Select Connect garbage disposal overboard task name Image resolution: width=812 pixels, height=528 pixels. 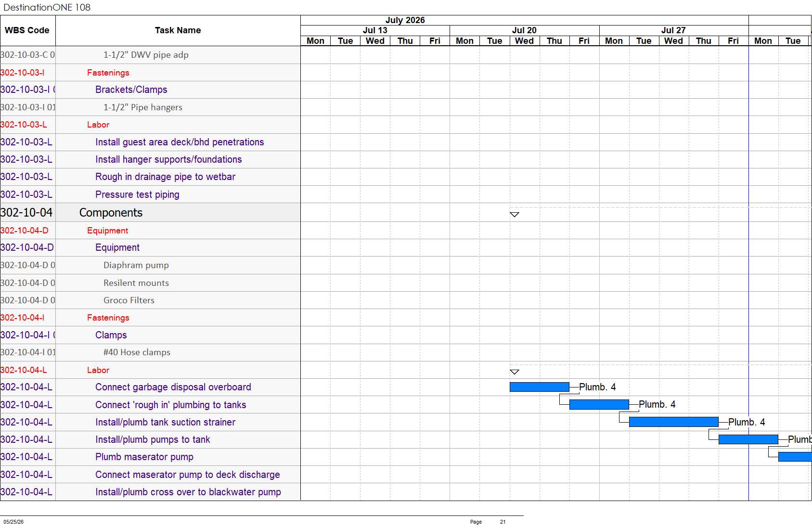pos(173,387)
